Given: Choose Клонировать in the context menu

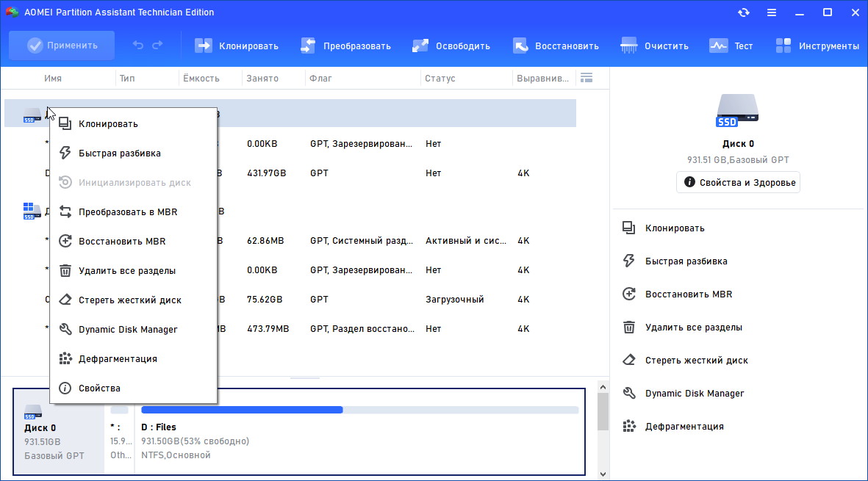Looking at the screenshot, I should pyautogui.click(x=133, y=124).
